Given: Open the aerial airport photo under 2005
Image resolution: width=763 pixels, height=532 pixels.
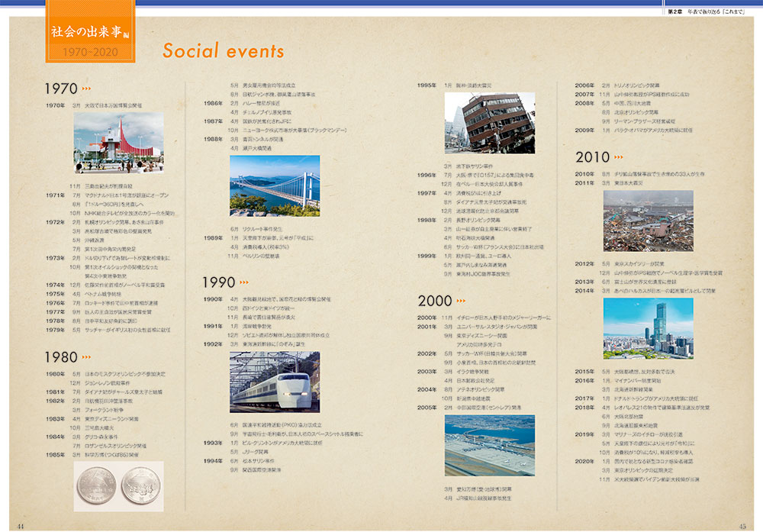Looking at the screenshot, I should point(489,445).
